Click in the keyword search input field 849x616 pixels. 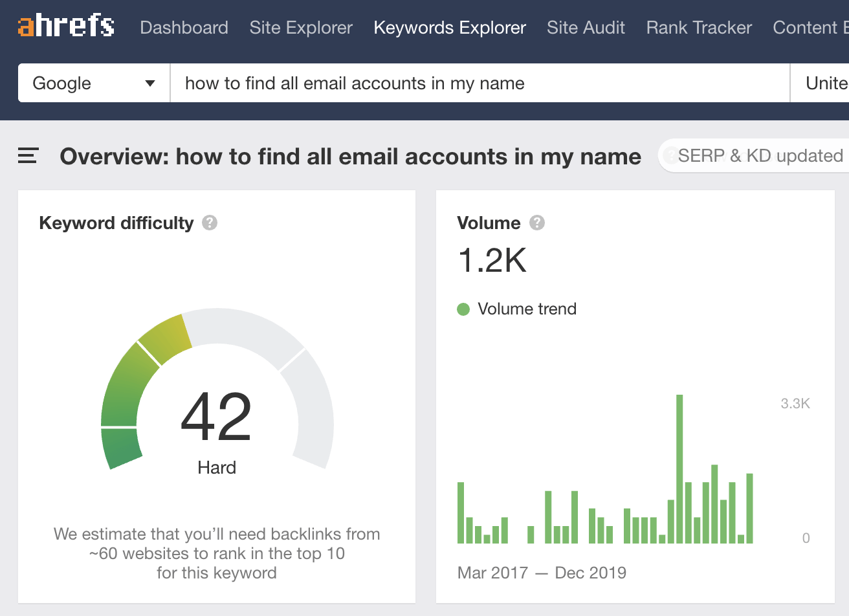pyautogui.click(x=479, y=83)
